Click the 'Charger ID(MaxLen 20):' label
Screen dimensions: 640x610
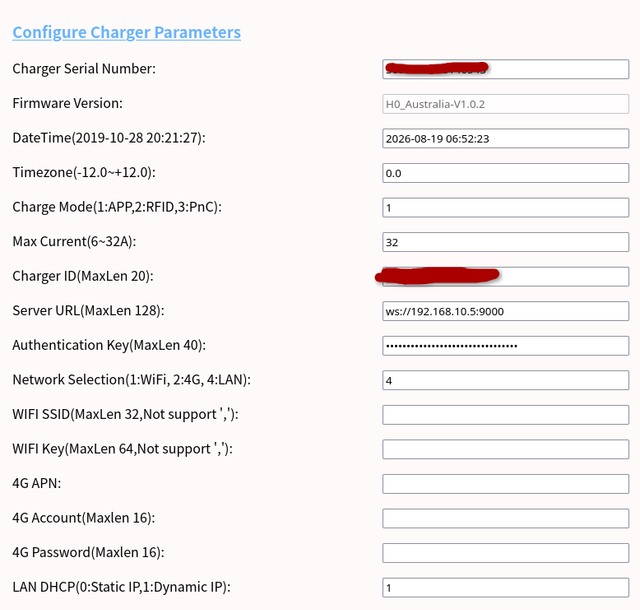click(83, 276)
